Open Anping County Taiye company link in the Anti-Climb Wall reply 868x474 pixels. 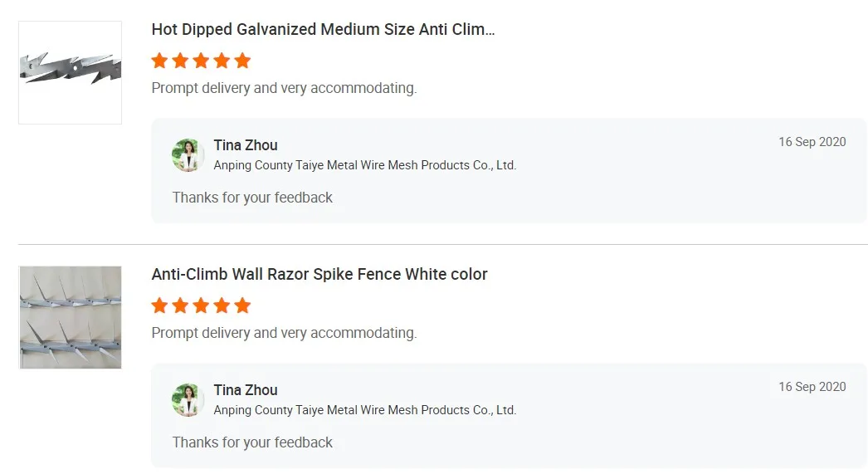coord(364,410)
